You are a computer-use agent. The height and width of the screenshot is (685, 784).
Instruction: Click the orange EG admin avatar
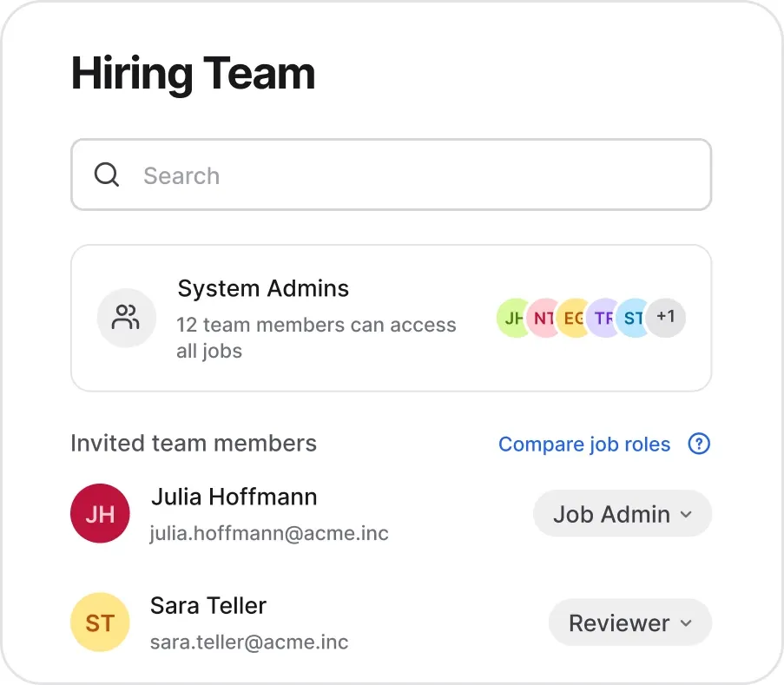pyautogui.click(x=573, y=318)
